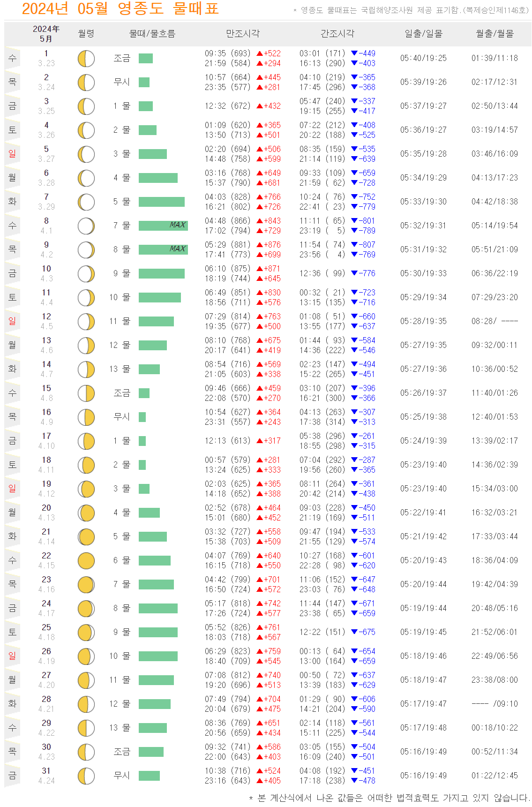Select the 만조시각 column header
The height and width of the screenshot is (807, 532).
click(243, 34)
